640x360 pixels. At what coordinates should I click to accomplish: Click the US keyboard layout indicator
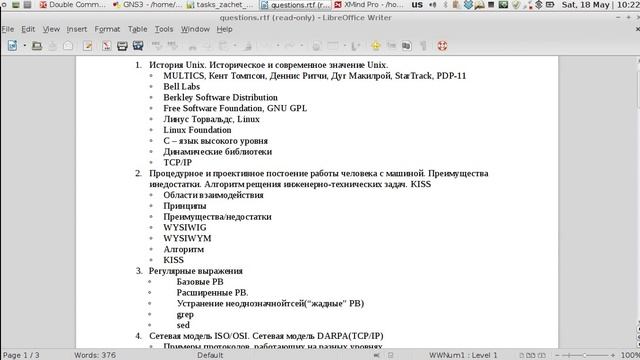[417, 5]
